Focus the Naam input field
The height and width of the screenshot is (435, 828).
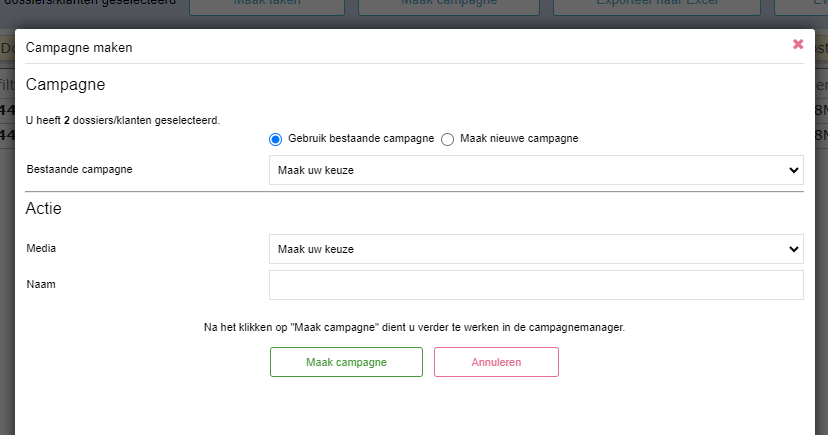pos(536,285)
